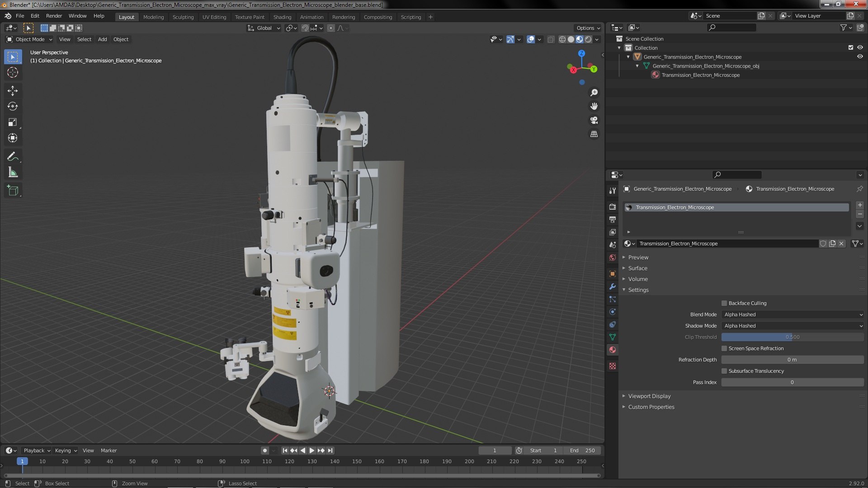
Task: Open the Particle properties tab
Action: coord(613,299)
